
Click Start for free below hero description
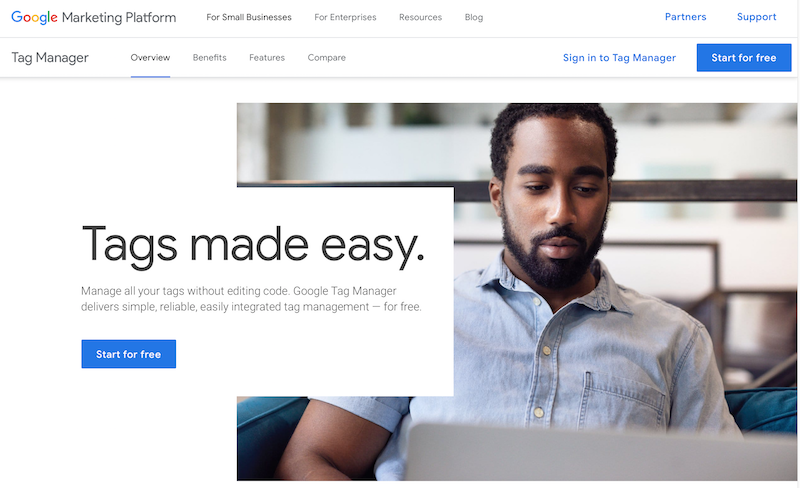[129, 354]
